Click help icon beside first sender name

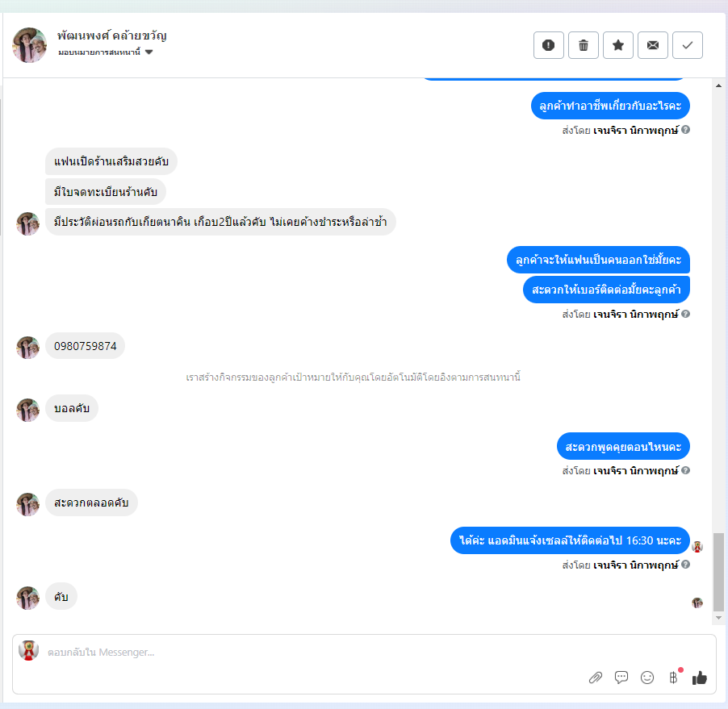click(x=685, y=130)
